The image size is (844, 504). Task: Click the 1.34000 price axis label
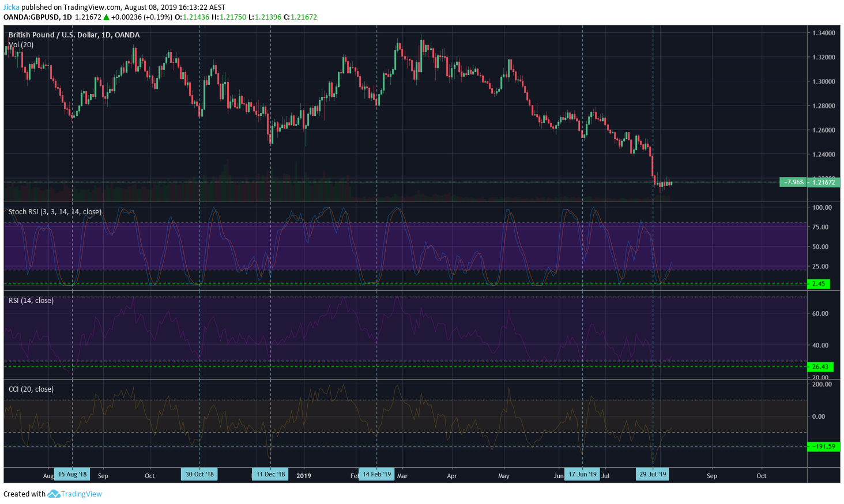click(823, 33)
